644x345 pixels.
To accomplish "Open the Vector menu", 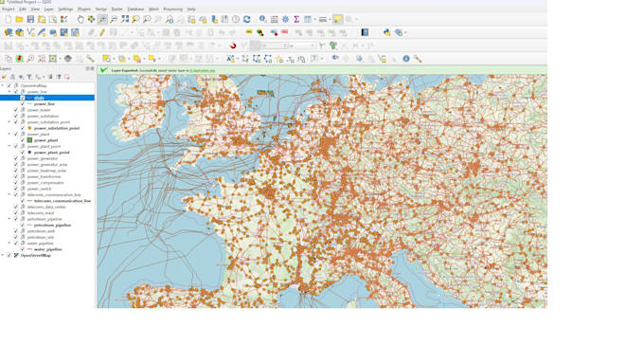I will (101, 9).
